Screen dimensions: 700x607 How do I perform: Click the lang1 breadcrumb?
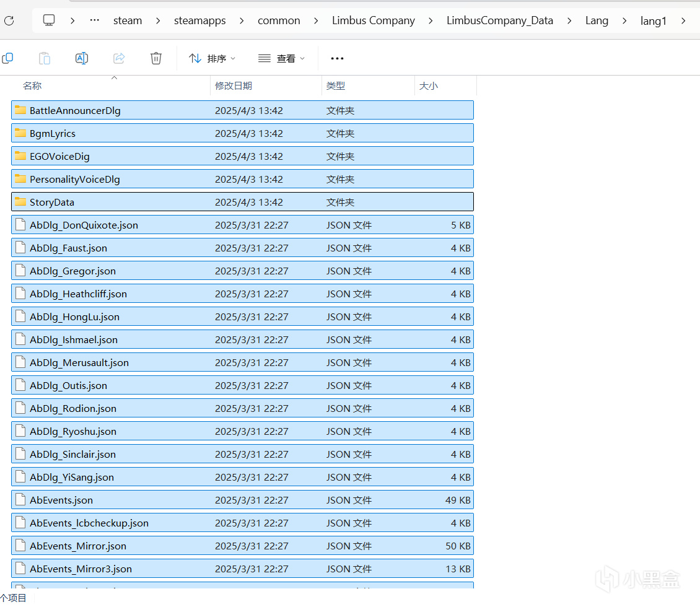click(654, 20)
